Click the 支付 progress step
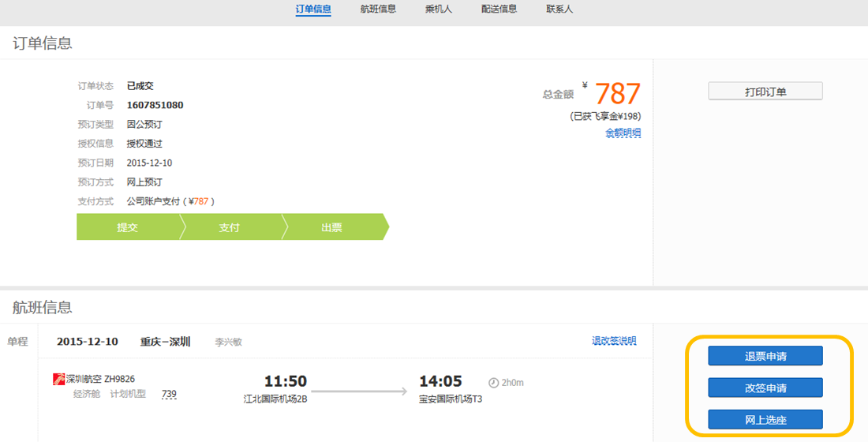This screenshot has height=442, width=868. pos(230,227)
